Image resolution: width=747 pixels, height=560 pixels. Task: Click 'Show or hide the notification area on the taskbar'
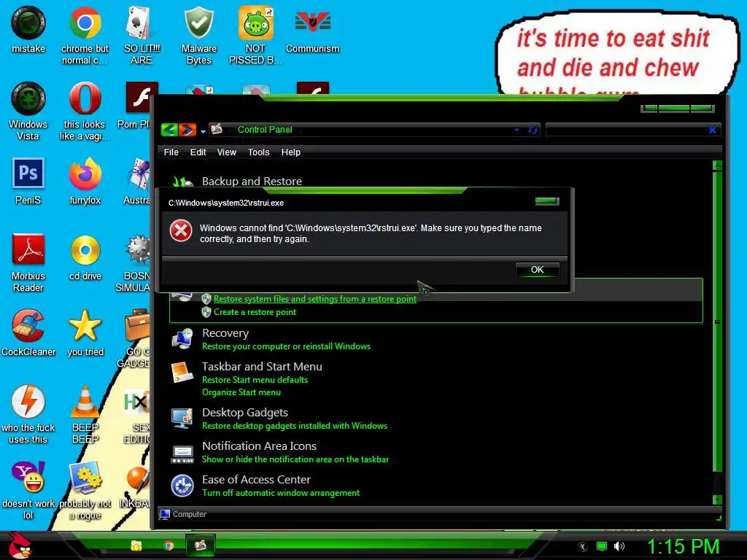[x=295, y=459]
